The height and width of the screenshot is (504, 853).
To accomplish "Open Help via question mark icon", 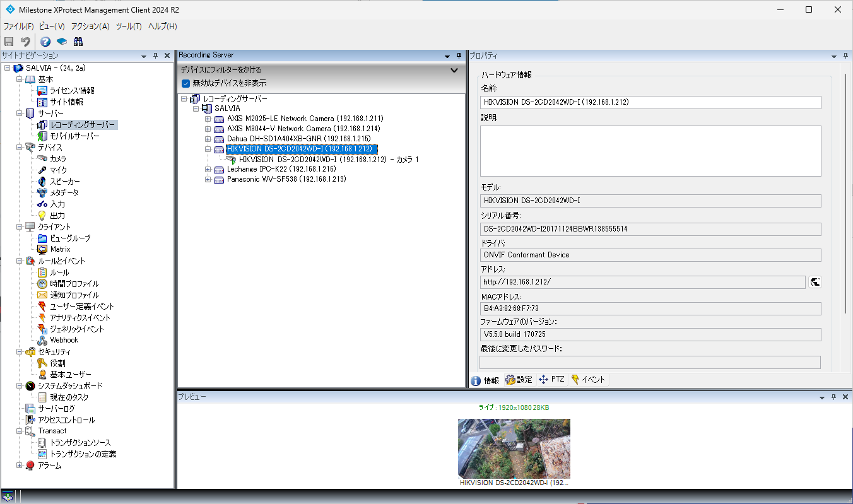I will point(45,42).
